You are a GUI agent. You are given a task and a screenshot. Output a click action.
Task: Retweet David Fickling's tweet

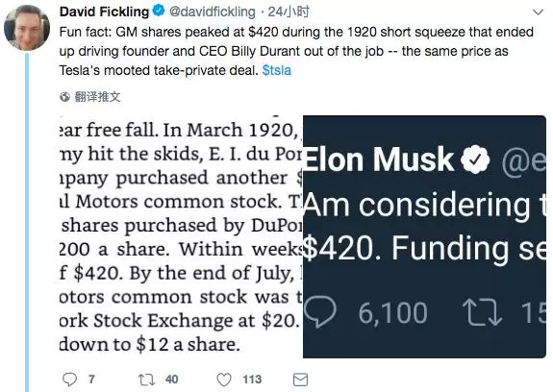point(146,380)
